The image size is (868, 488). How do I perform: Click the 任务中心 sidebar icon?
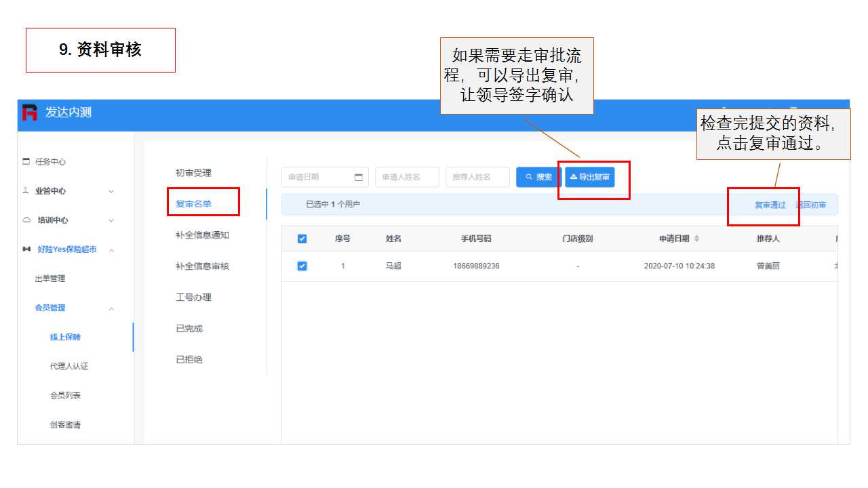(26, 162)
